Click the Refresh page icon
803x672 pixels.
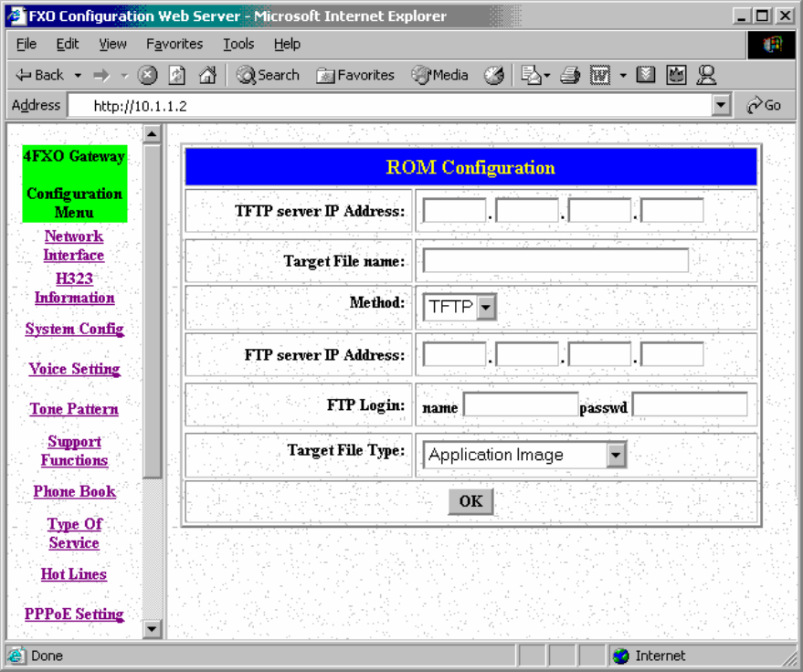tap(178, 76)
